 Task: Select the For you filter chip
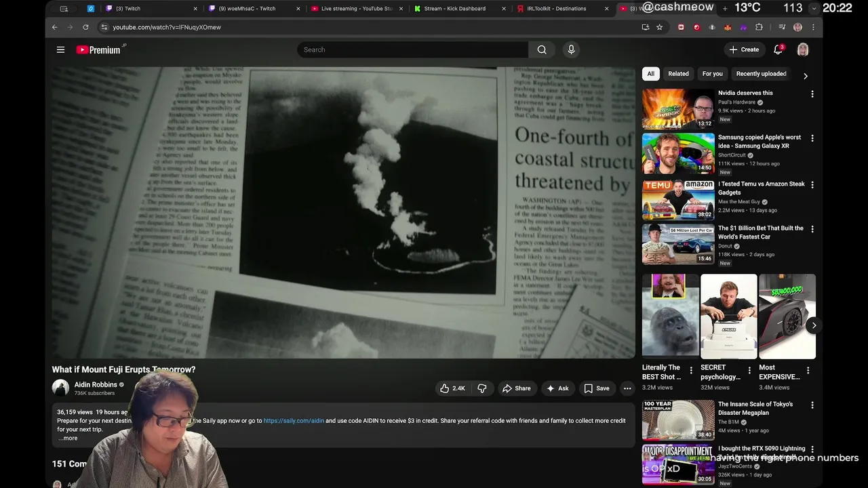tap(712, 74)
